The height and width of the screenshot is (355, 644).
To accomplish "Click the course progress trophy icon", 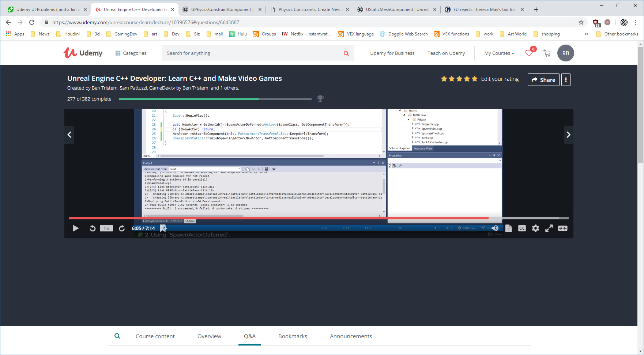I will tap(320, 98).
